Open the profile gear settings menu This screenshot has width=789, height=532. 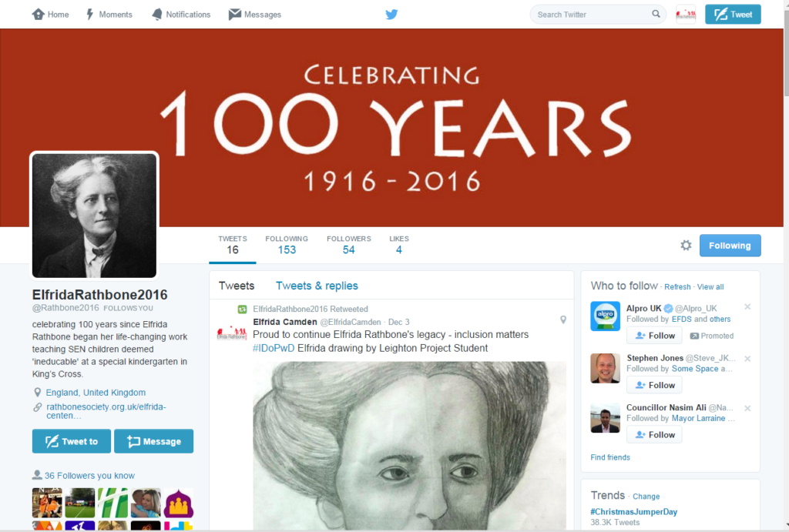[x=686, y=246]
